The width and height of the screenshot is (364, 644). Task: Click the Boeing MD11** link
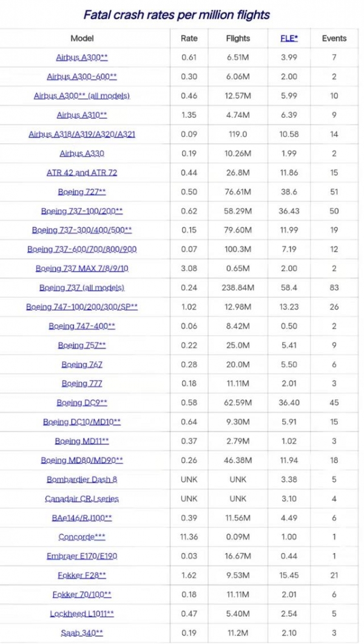coord(82,441)
